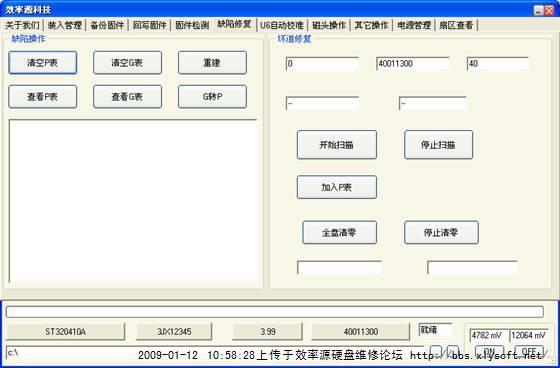560x368 pixels.
Task: Click the 停止清零 button
Action: (x=441, y=233)
